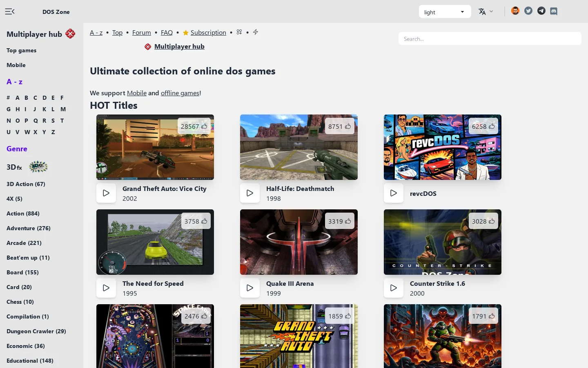Open the Dungeon Crawler (29) genre
This screenshot has height=368, width=588.
[x=36, y=331]
